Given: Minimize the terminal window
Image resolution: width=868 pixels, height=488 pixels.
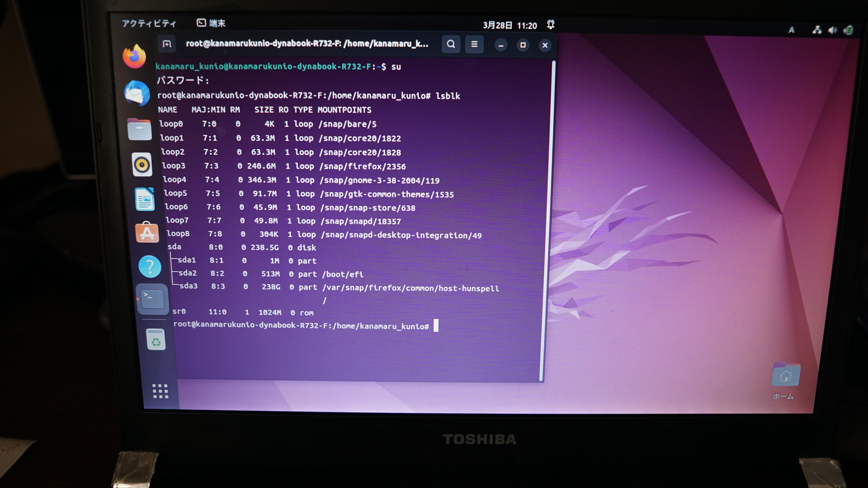Looking at the screenshot, I should pos(501,45).
